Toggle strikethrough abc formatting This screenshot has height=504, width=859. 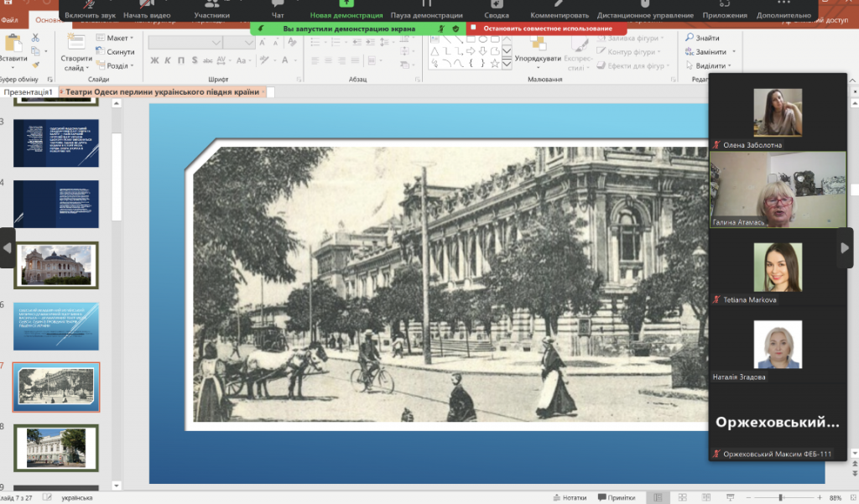point(208,60)
